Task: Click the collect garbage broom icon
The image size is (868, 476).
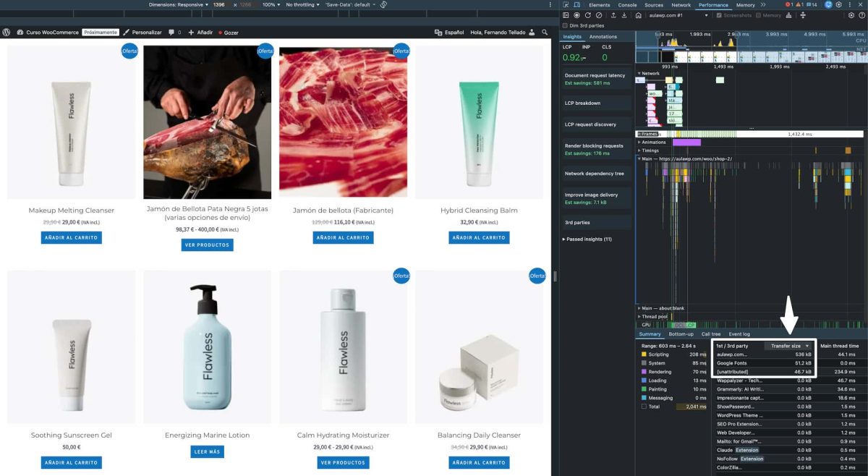Action: click(788, 15)
